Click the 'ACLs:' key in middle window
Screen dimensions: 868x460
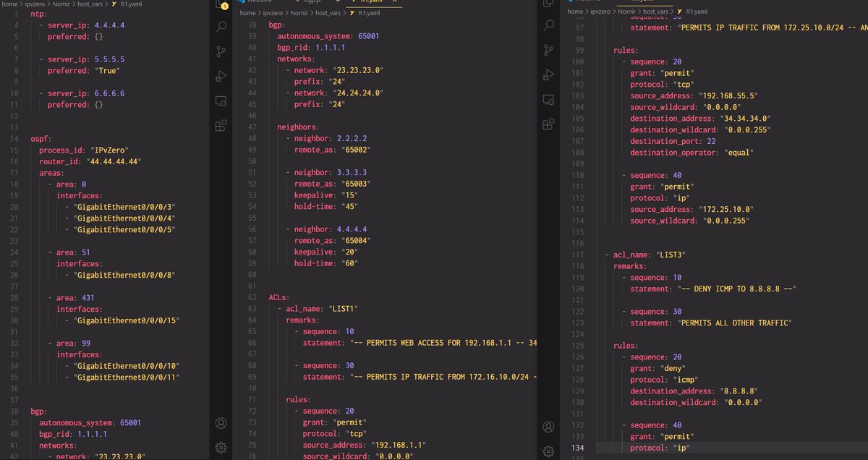click(x=280, y=298)
